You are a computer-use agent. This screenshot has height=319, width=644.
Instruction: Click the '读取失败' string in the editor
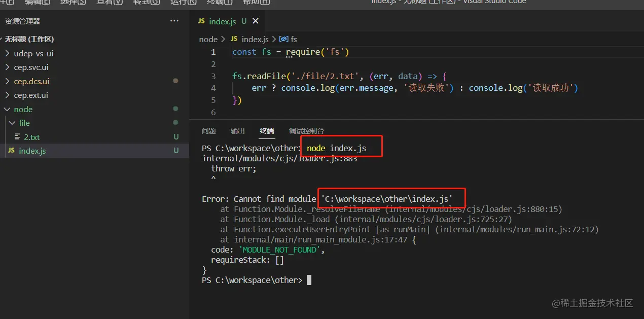(426, 88)
